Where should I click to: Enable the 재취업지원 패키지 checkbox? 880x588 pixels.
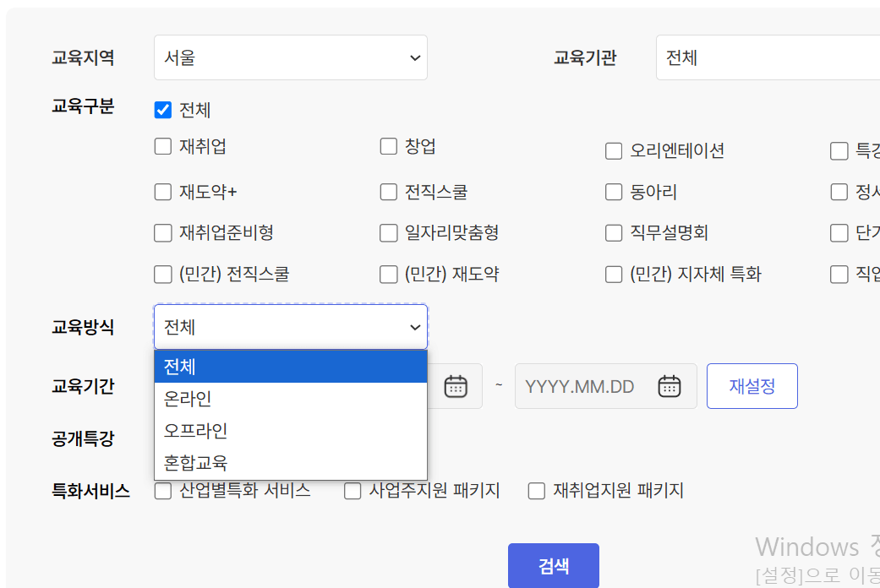click(x=536, y=490)
